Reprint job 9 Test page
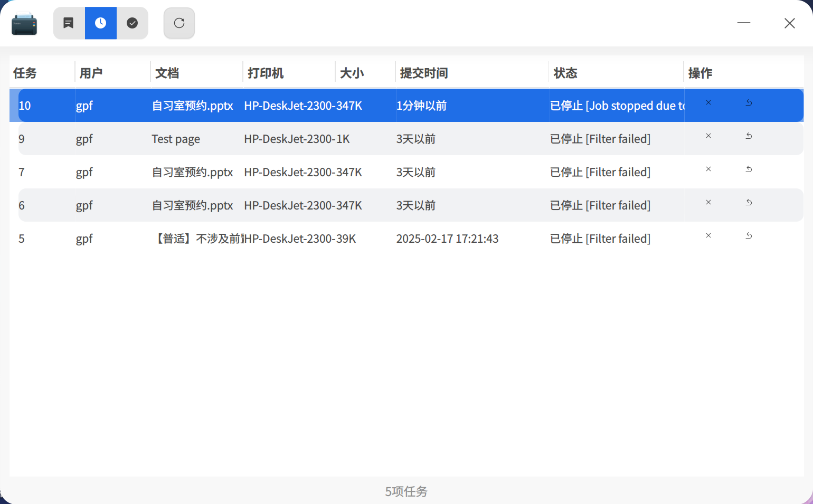Screen dimensions: 813x504 click(x=749, y=136)
